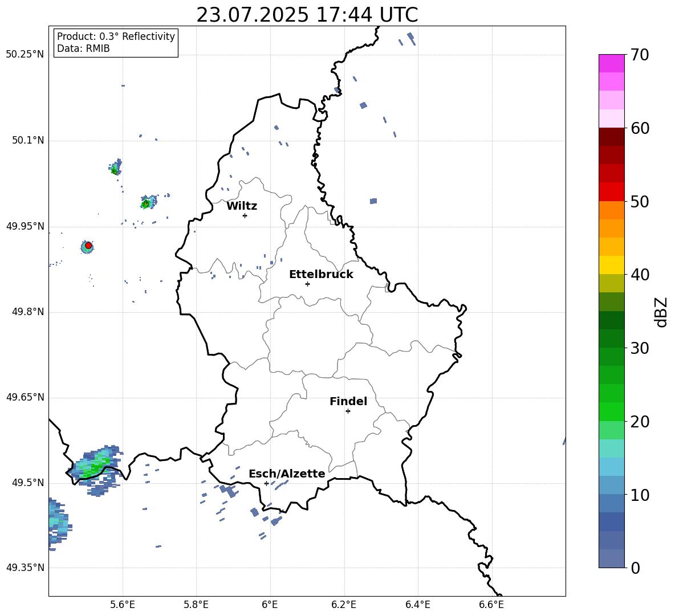Click the 49.65°N latitude label
The image size is (675, 616).
[x=25, y=397]
